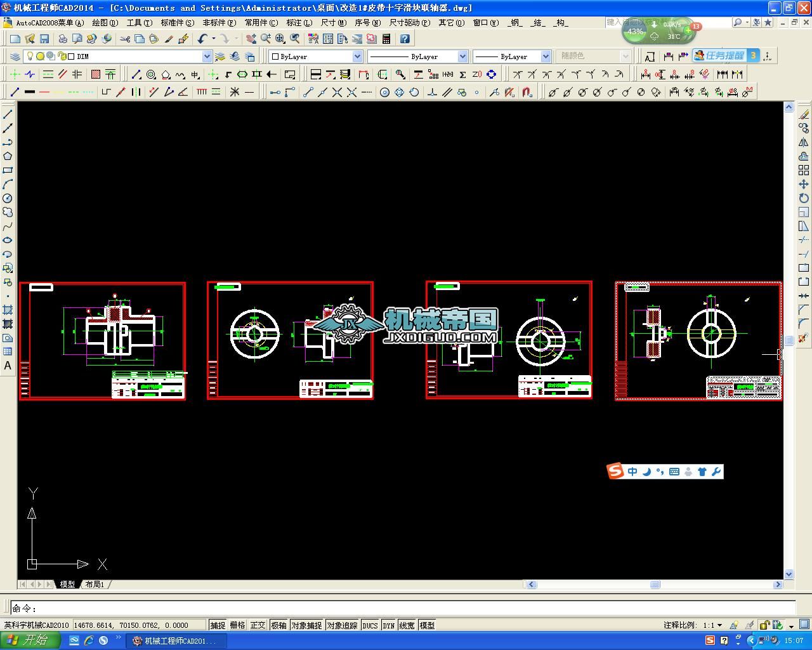
Task: Open the first ByLayer linetype dropdown
Action: pos(462,56)
